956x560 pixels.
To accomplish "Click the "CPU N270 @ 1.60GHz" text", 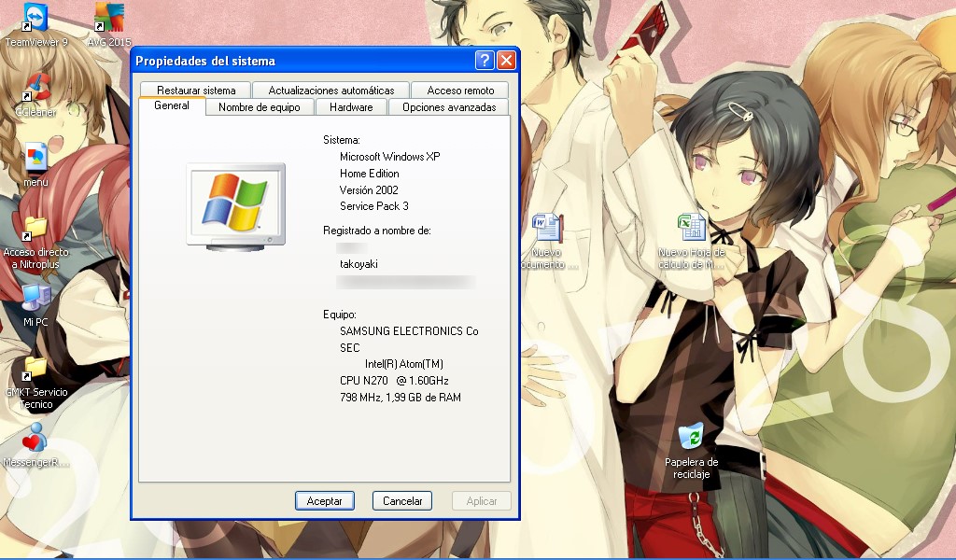I will 395,381.
